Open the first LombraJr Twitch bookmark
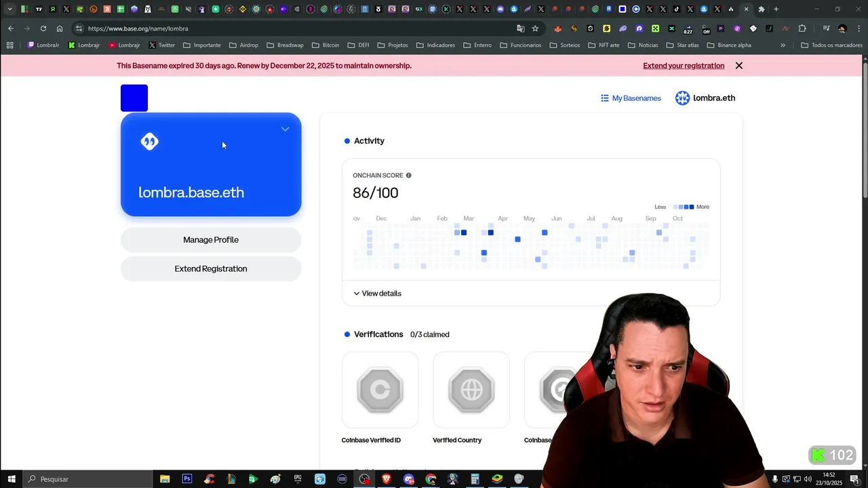 (x=43, y=45)
